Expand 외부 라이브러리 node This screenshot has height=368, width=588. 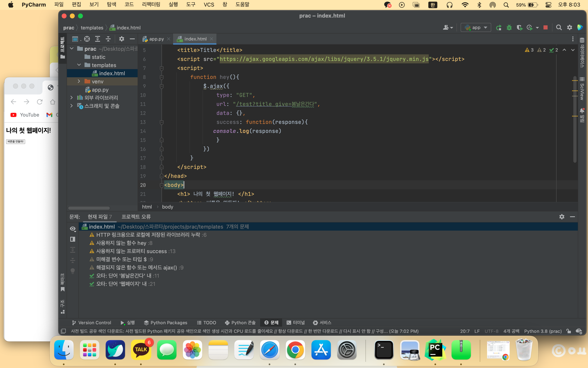coord(72,98)
